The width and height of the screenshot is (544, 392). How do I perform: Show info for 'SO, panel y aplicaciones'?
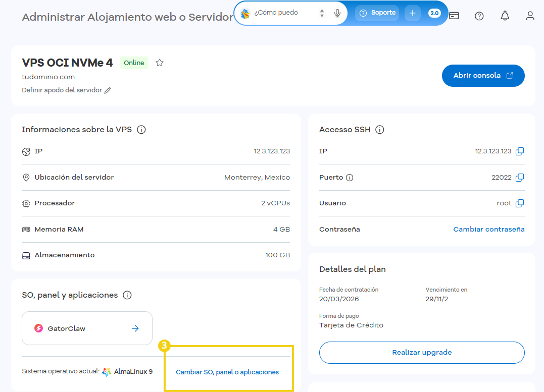pos(127,295)
